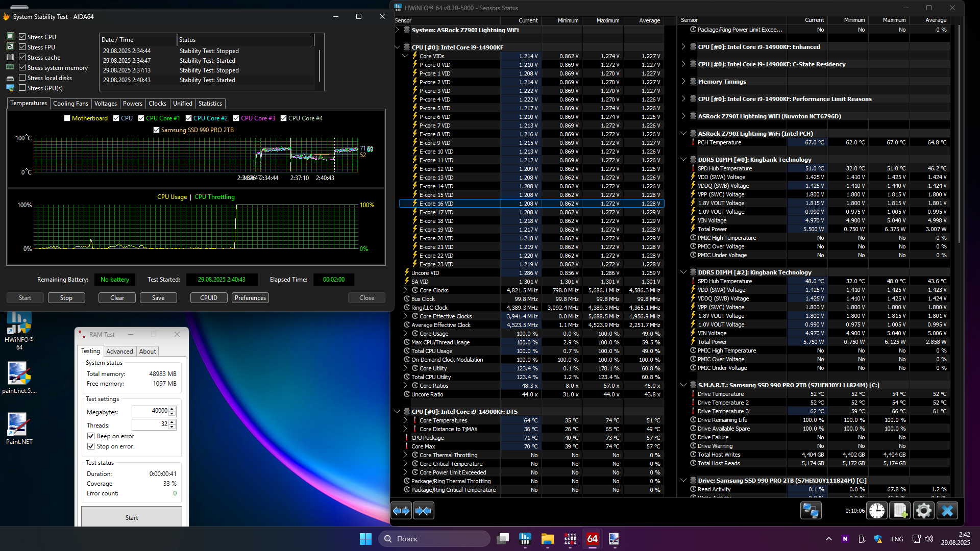
Task: Open Task View on taskbar
Action: tap(503, 539)
